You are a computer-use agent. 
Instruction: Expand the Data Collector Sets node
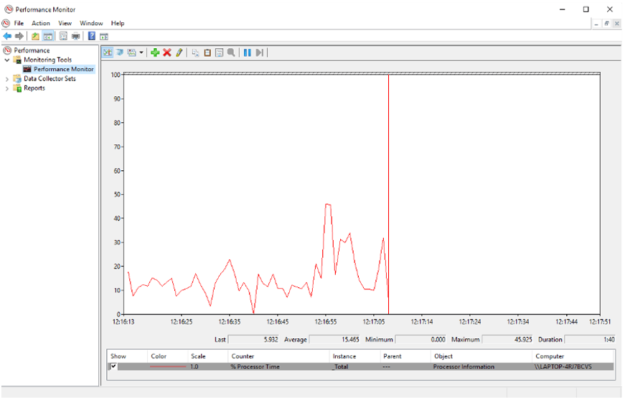[x=7, y=79]
